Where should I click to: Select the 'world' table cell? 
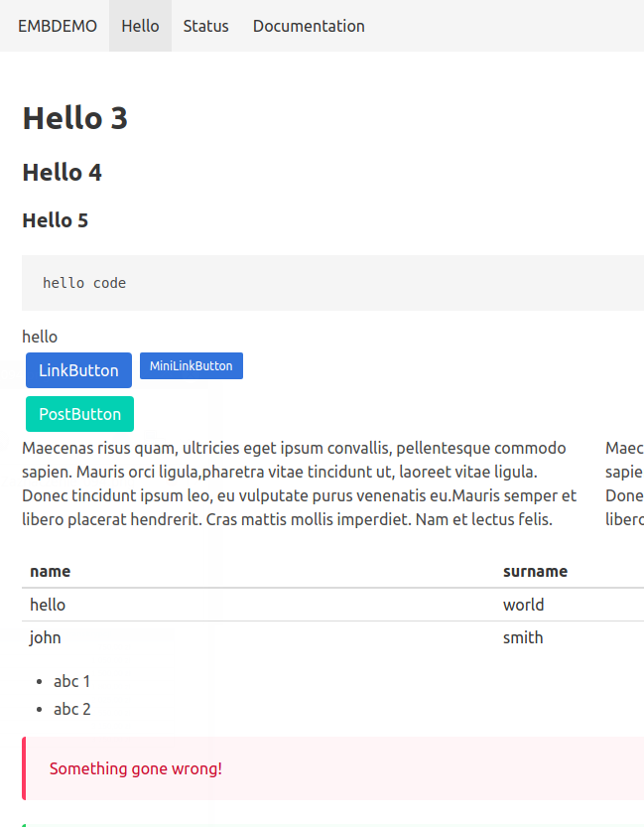point(523,605)
